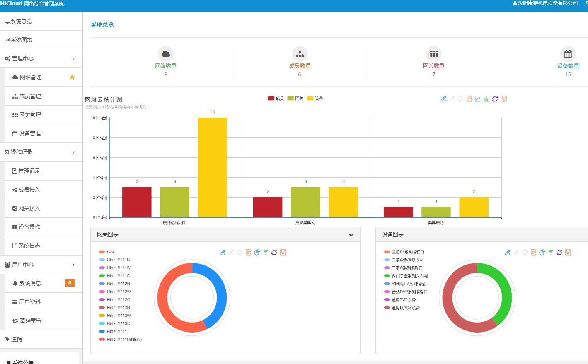The image size is (588, 364).
Task: Switch 设备图表 to funnel view
Action: coord(551,252)
